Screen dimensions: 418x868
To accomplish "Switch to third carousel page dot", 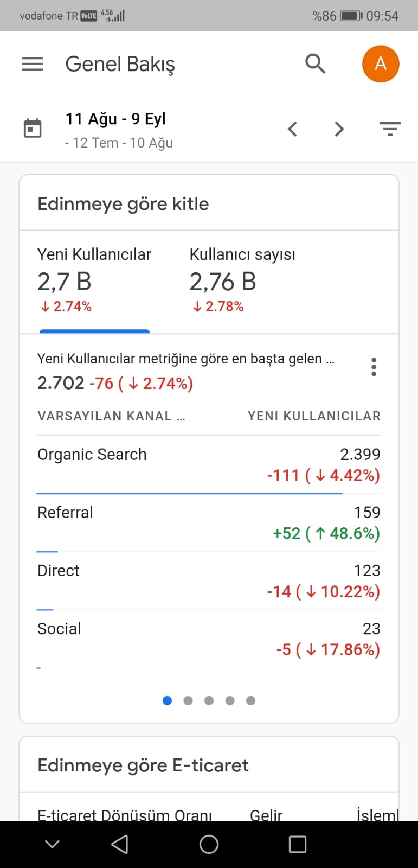I will click(x=209, y=700).
